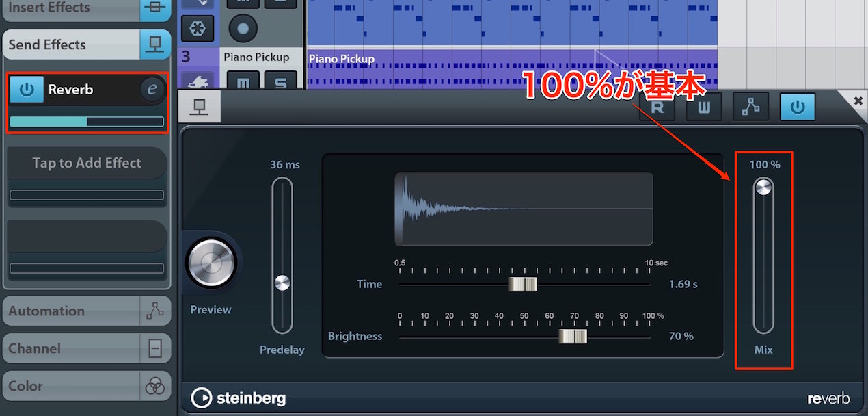
Task: Open the automation curve icon in reverb header
Action: click(x=750, y=108)
